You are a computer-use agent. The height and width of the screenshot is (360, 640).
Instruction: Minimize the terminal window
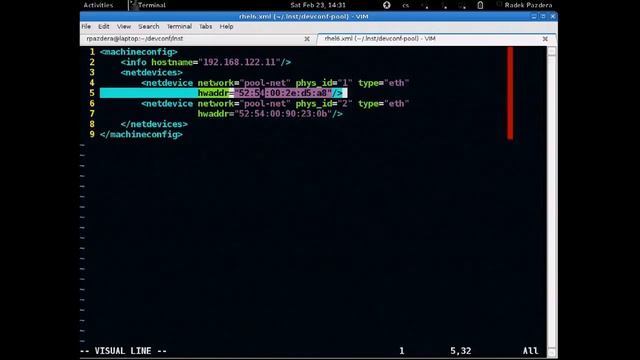533,16
